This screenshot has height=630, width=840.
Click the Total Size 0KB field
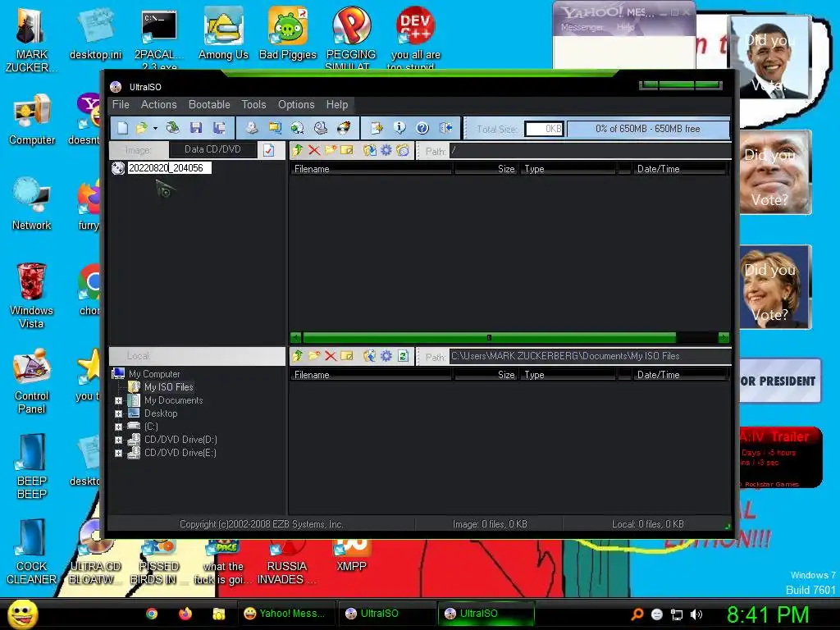(544, 129)
